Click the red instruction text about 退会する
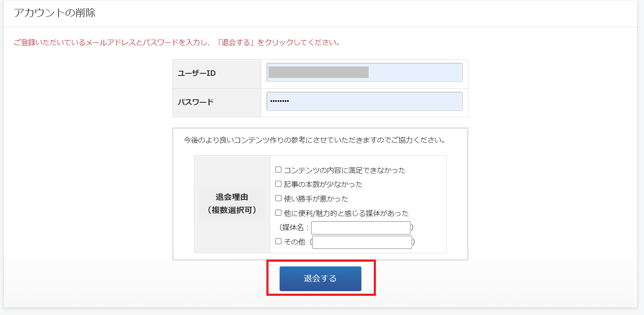Viewport: 644px width, 315px height. pos(176,43)
